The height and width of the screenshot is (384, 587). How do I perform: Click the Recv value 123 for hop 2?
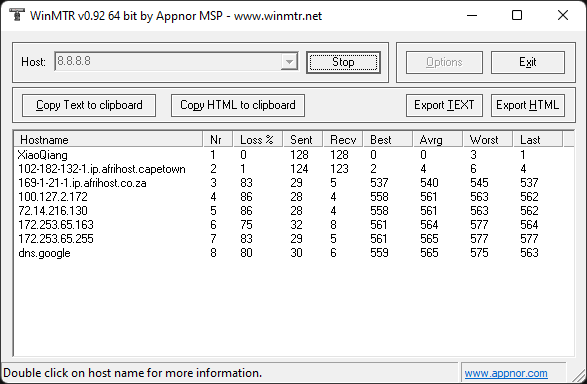click(339, 169)
